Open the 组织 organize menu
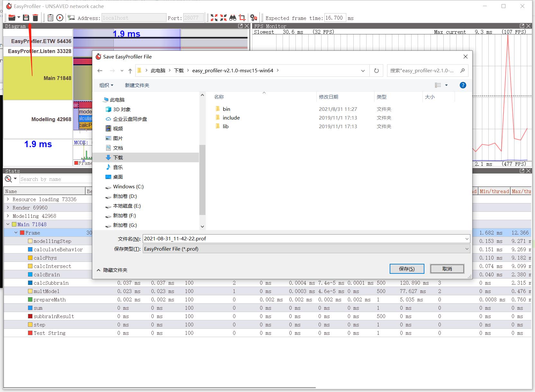The image size is (535, 392). (106, 85)
